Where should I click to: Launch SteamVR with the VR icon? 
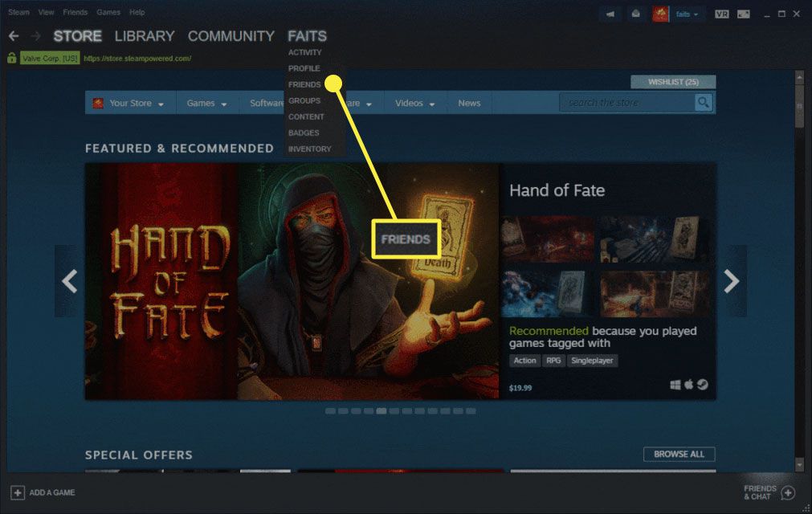click(x=722, y=14)
